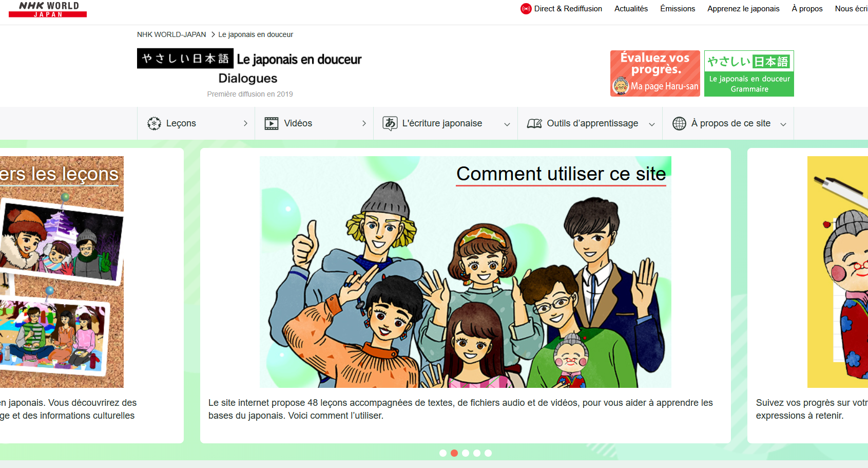Click the Comment utiliser ce site illustration
Viewport: 868px width, 468px height.
click(465, 272)
